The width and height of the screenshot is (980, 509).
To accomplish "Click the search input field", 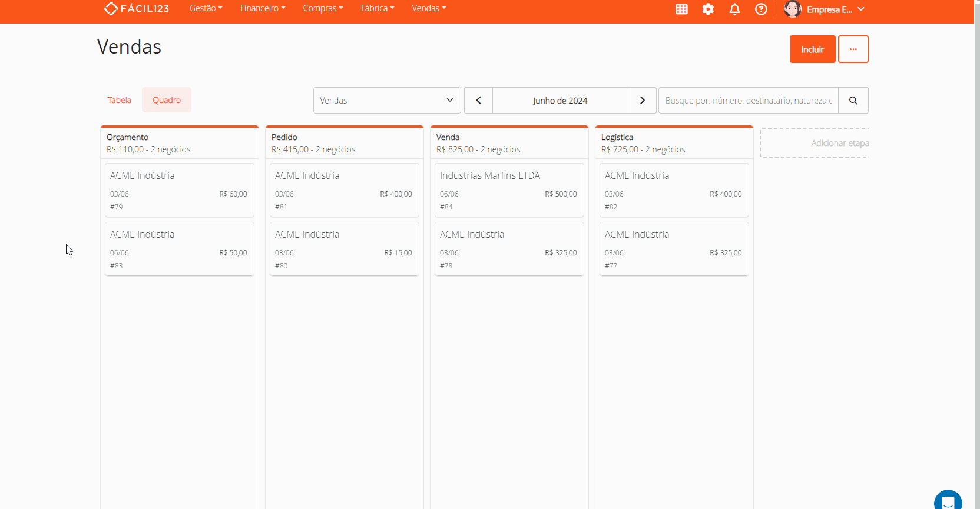I will tap(748, 100).
